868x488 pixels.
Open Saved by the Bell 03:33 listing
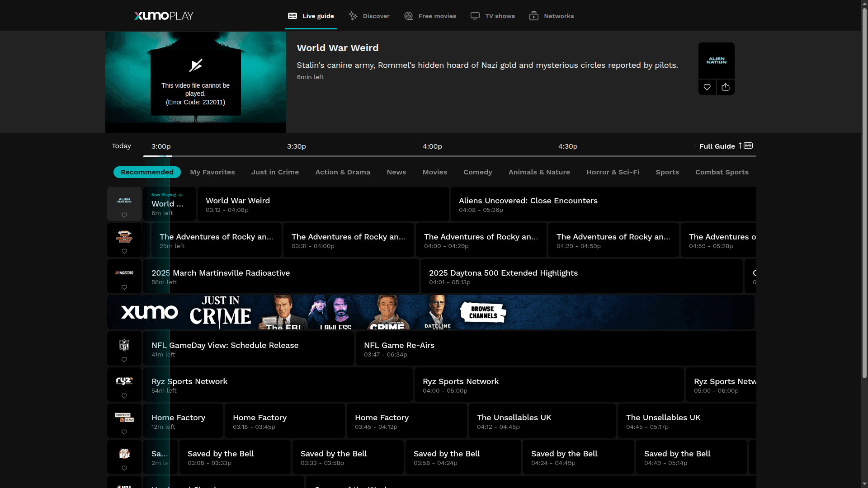pos(348,457)
